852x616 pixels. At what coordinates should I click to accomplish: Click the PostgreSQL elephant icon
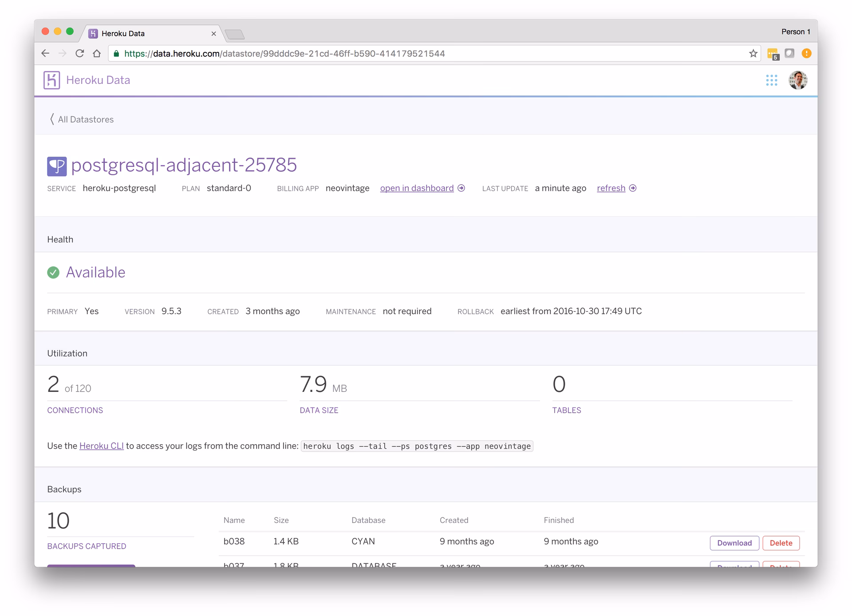tap(57, 166)
